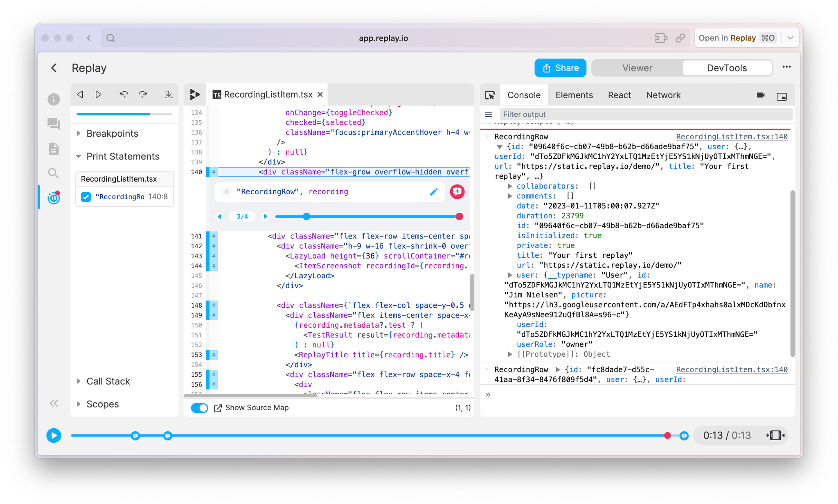Open the source explorer document icon
Screen dimensions: 838x504
[x=54, y=148]
